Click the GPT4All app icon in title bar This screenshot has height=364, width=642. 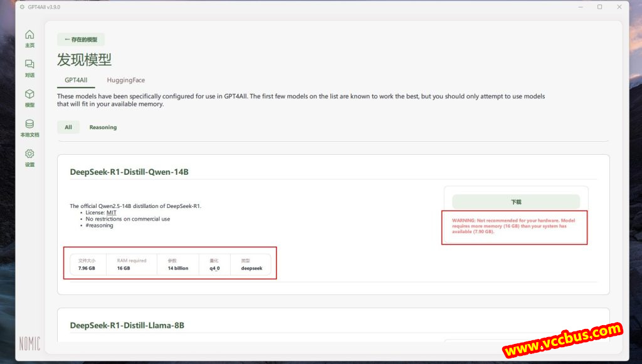[x=23, y=7]
